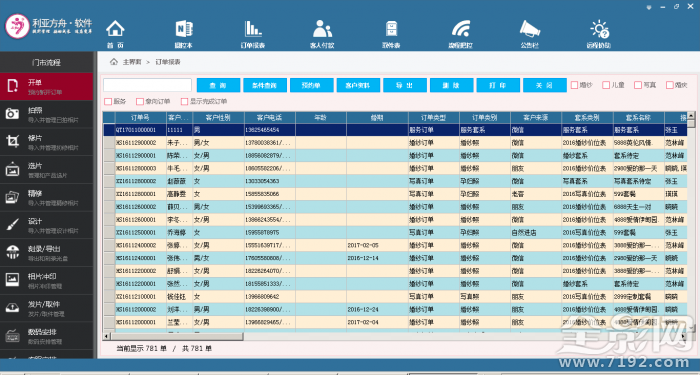Select 数码安排 keyboard icon in sidebar
The height and width of the screenshot is (375, 700).
[12, 336]
